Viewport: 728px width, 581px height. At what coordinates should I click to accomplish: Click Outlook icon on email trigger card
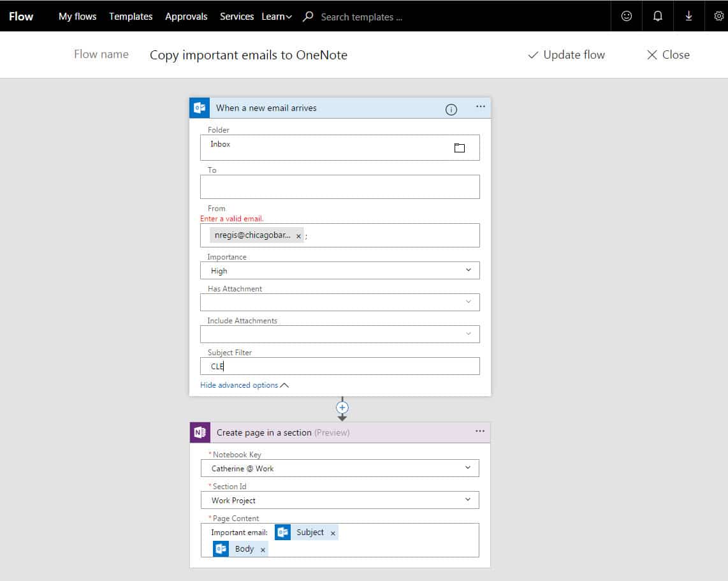[x=200, y=108]
